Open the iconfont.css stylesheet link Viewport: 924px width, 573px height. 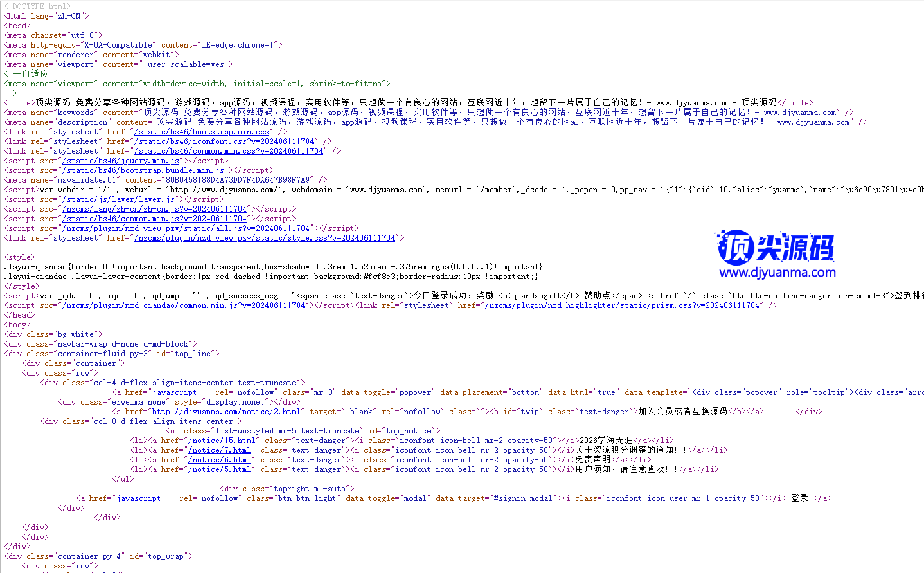pyautogui.click(x=224, y=141)
